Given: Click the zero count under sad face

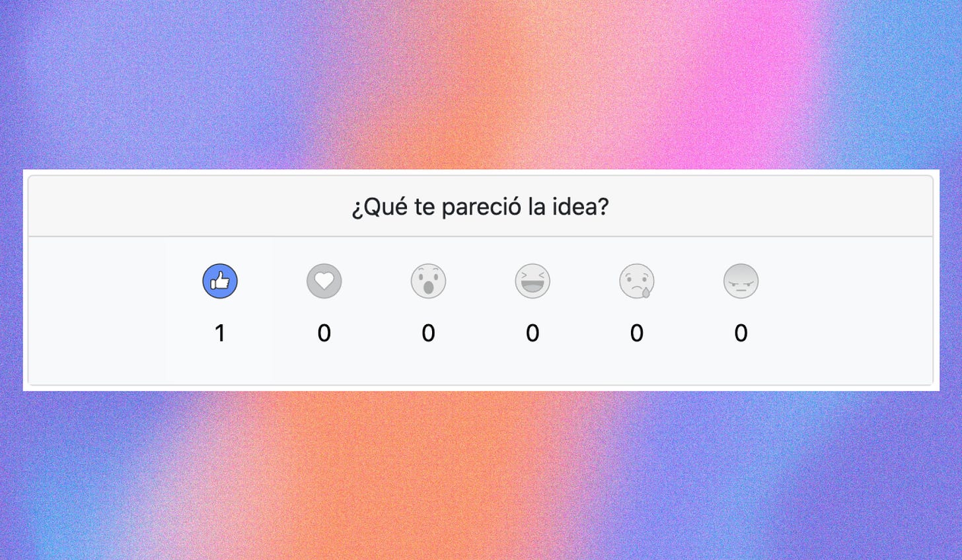Looking at the screenshot, I should (636, 333).
